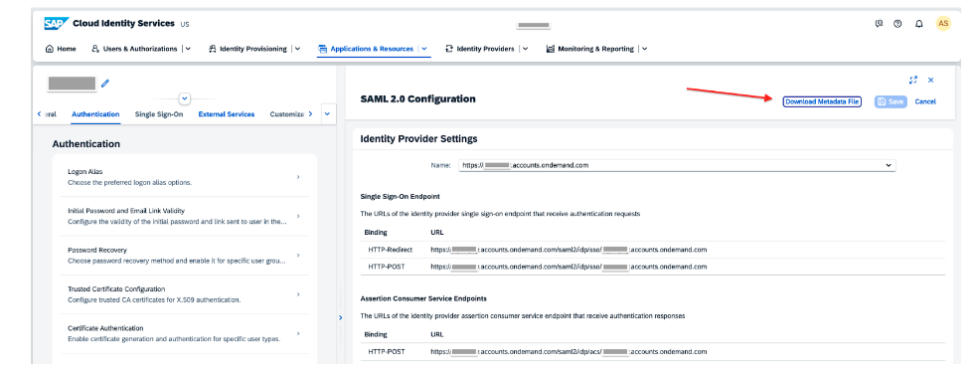Image resolution: width=980 pixels, height=372 pixels.
Task: Switch to the External Services tab
Action: [227, 114]
